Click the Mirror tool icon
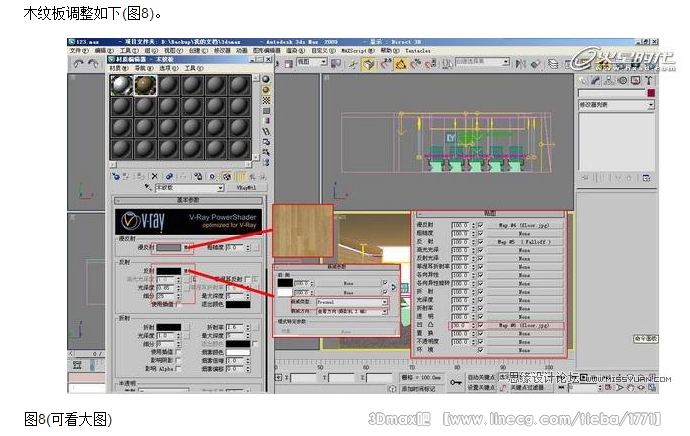690x436 pixels. click(521, 64)
